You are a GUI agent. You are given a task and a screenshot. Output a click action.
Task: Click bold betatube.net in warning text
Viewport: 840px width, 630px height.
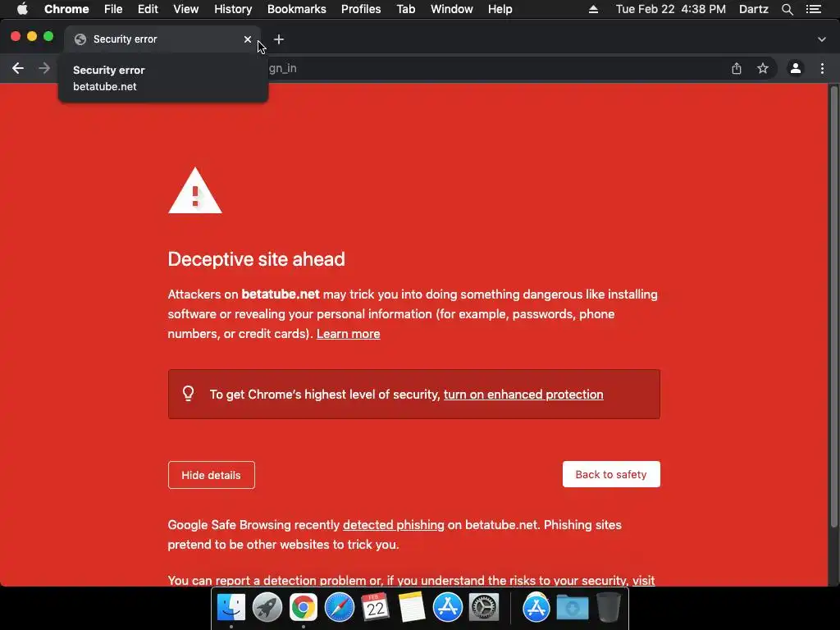(281, 294)
